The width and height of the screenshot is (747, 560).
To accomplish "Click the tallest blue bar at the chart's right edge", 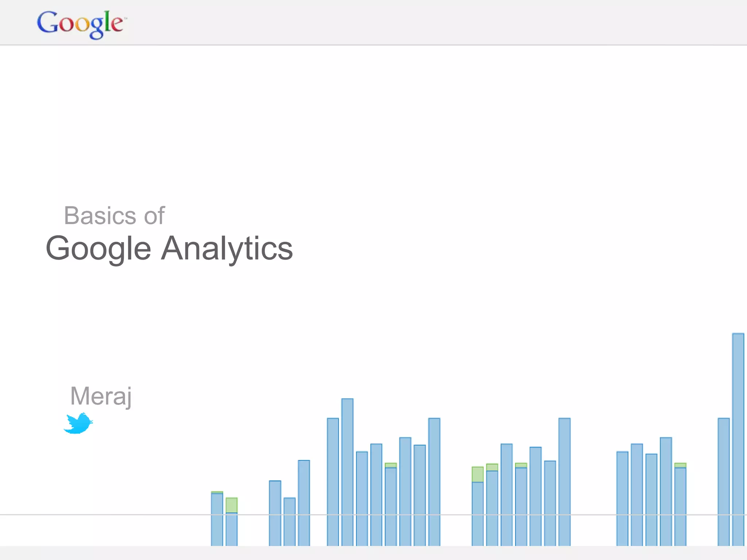I will (x=738, y=437).
